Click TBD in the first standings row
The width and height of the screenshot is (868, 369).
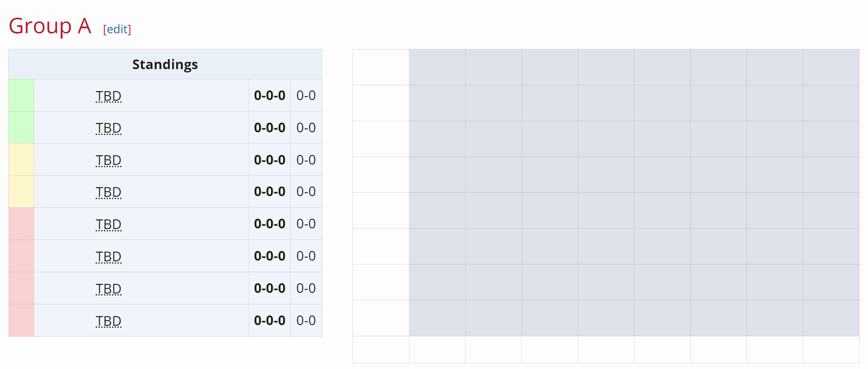click(x=108, y=96)
